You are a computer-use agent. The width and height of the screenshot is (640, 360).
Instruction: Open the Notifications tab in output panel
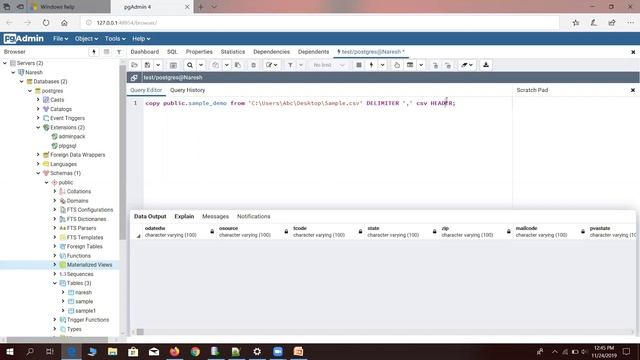pyautogui.click(x=253, y=216)
